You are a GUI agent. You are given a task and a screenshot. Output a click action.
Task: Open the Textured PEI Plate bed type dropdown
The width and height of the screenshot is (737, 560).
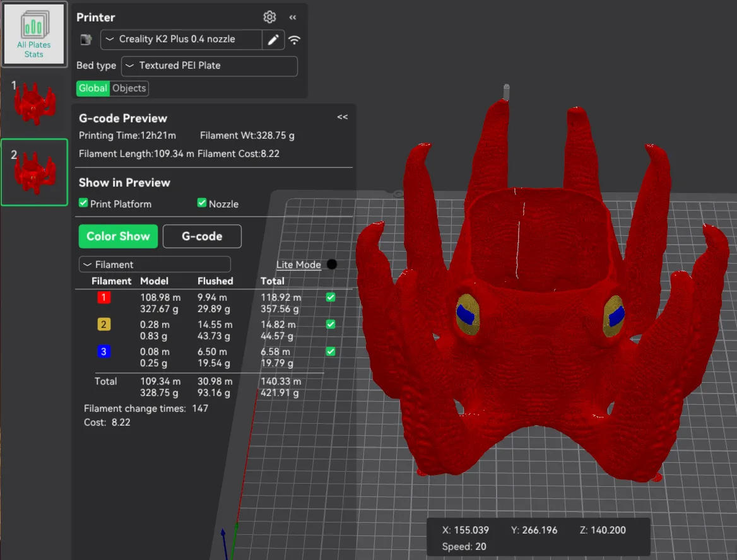[209, 66]
